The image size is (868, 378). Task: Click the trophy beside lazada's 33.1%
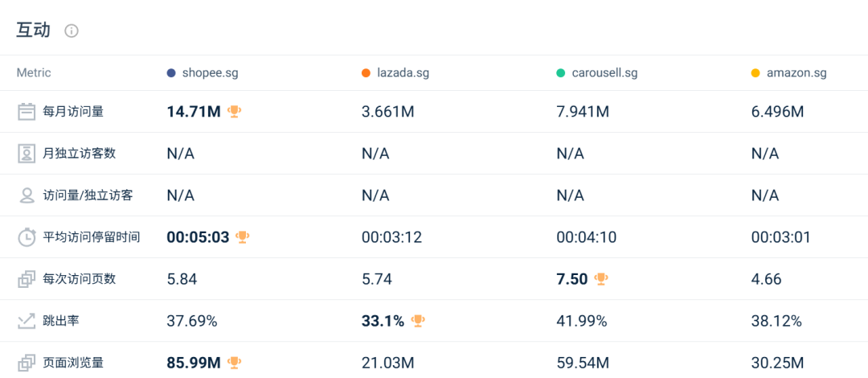coord(418,321)
